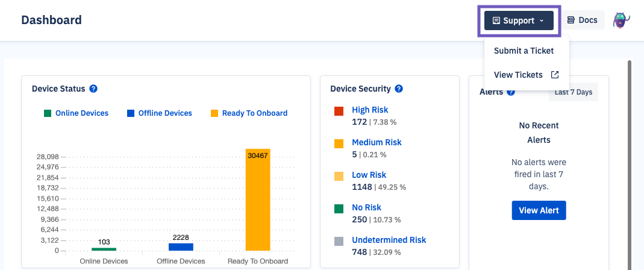This screenshot has width=644, height=270.
Task: Click the Docs book icon
Action: click(571, 20)
